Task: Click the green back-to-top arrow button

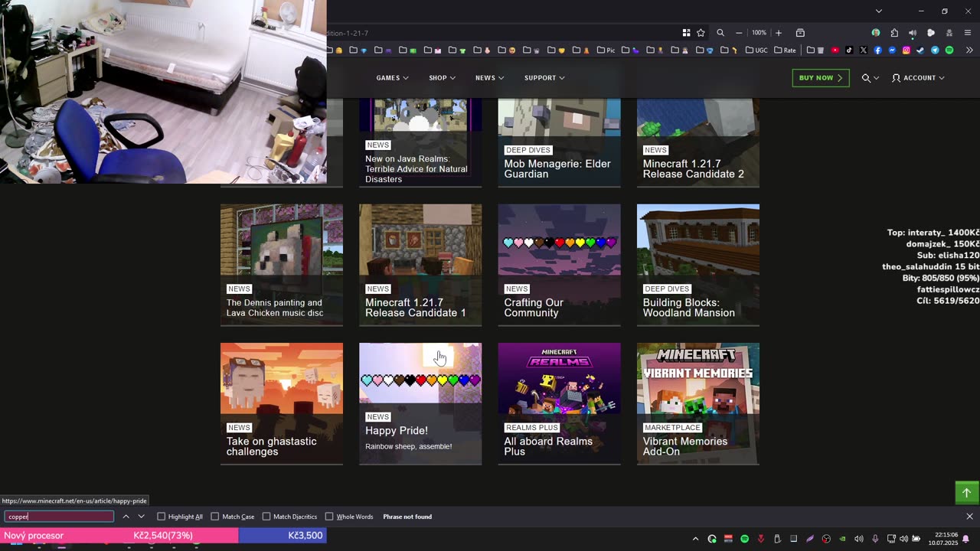Action: (x=966, y=492)
